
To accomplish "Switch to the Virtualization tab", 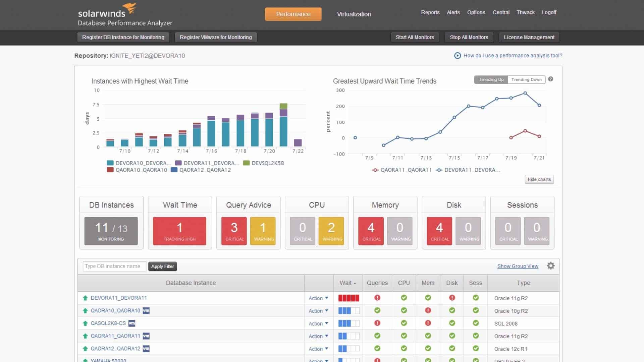I will [x=354, y=14].
